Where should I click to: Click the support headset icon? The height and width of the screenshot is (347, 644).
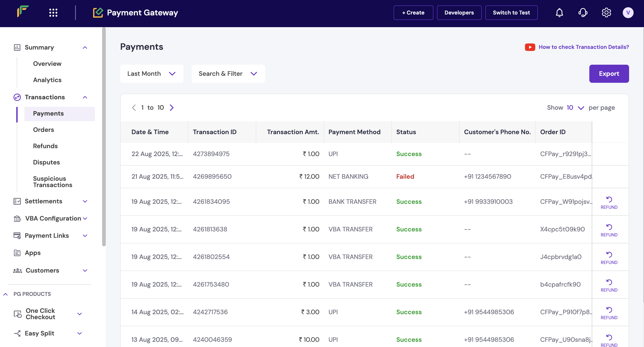pos(583,12)
